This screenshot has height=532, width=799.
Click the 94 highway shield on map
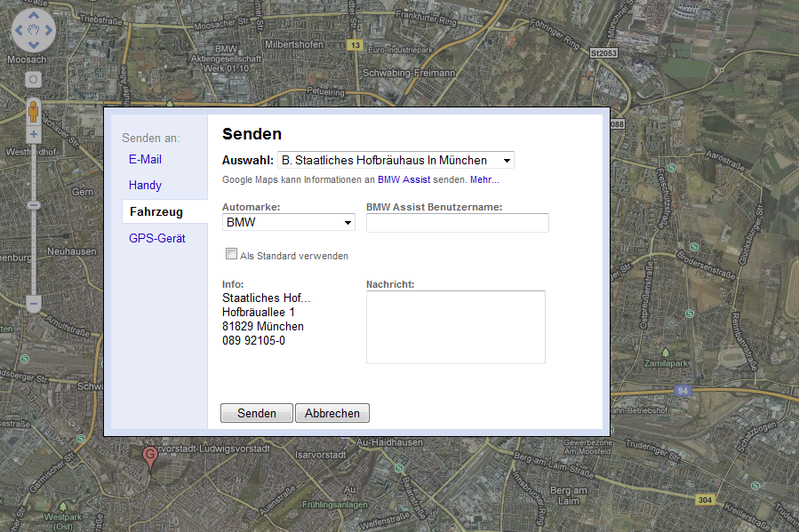683,391
